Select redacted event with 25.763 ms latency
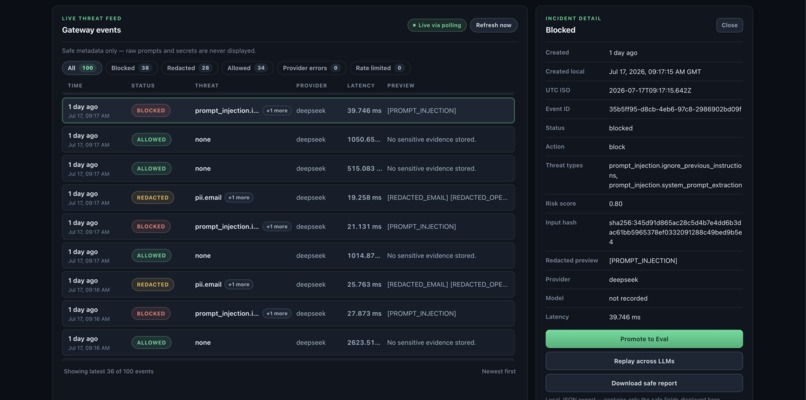Screen dimensions: 806x400 click(x=288, y=285)
